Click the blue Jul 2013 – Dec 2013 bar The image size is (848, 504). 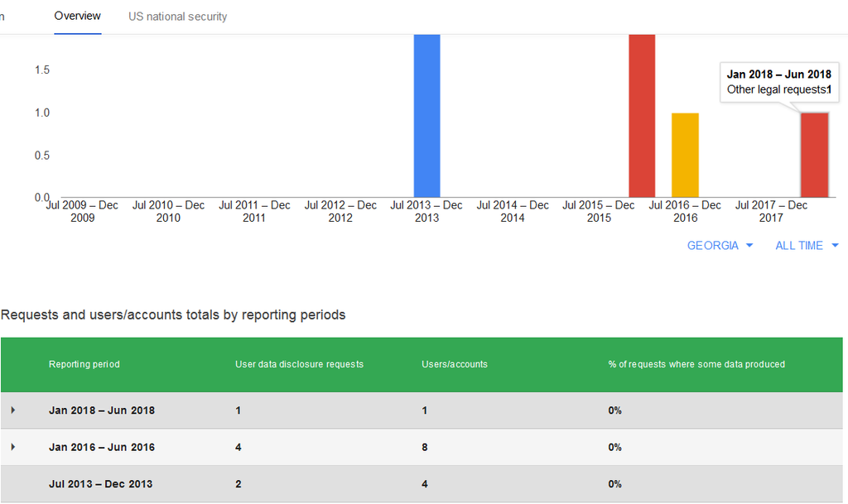[x=426, y=116]
